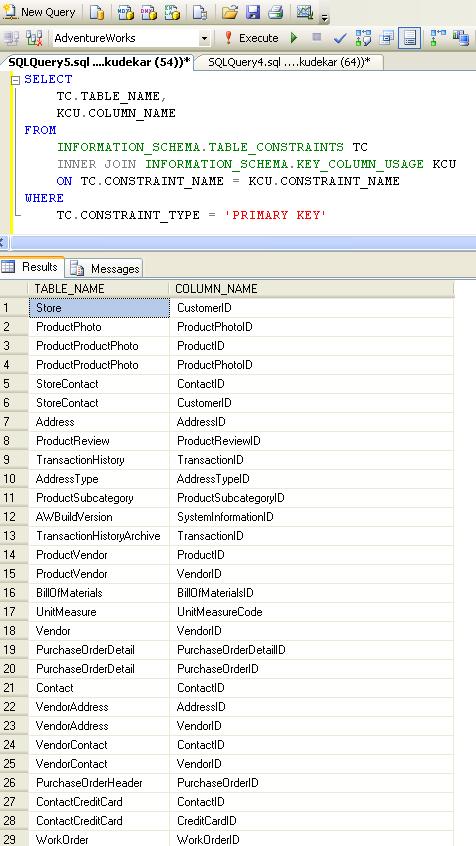Toggle the highlighted IntelliSense Enabled button

pyautogui.click(x=410, y=38)
